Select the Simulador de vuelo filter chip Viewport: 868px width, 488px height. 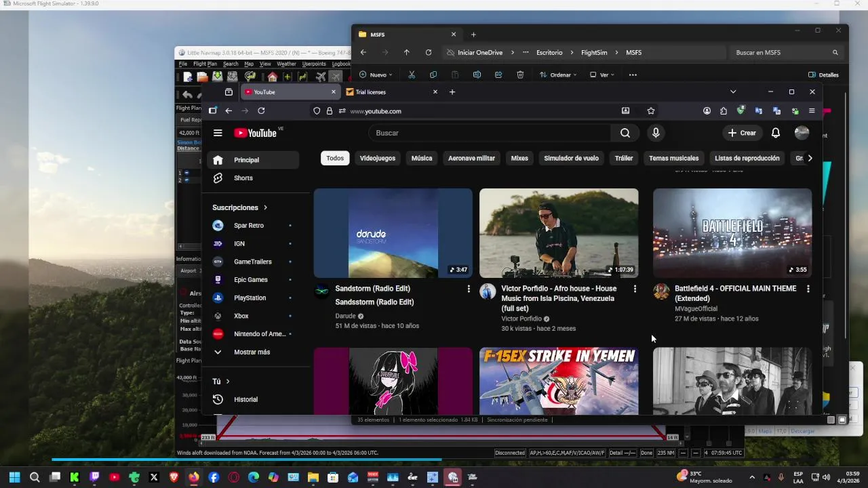point(571,158)
